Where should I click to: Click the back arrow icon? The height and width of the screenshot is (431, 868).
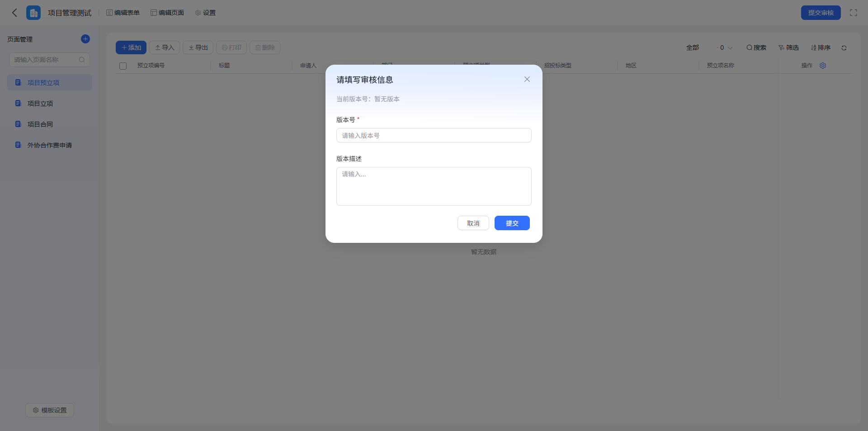pyautogui.click(x=14, y=13)
